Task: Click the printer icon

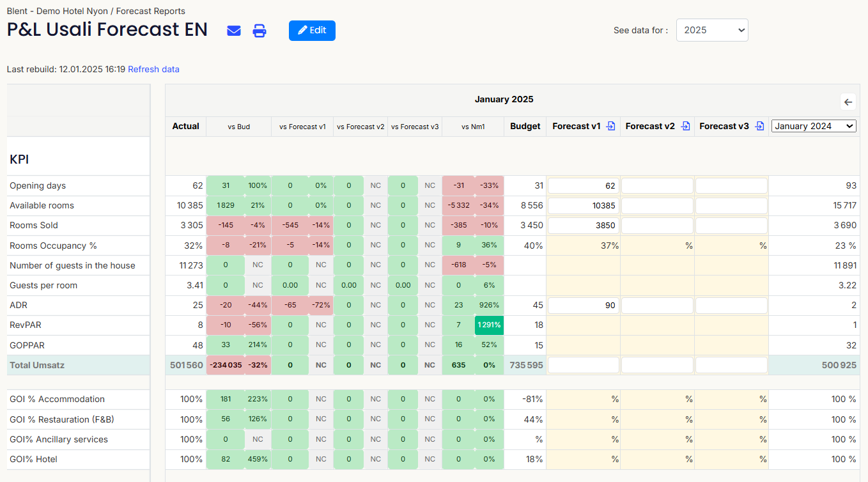Action: (x=260, y=31)
